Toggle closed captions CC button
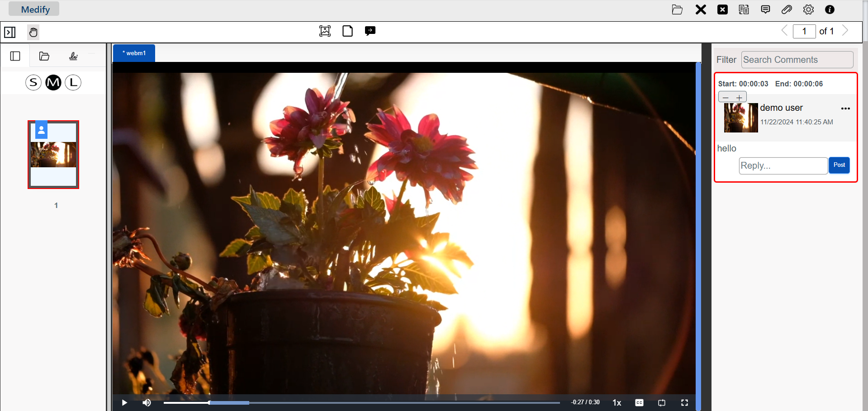 click(x=639, y=402)
